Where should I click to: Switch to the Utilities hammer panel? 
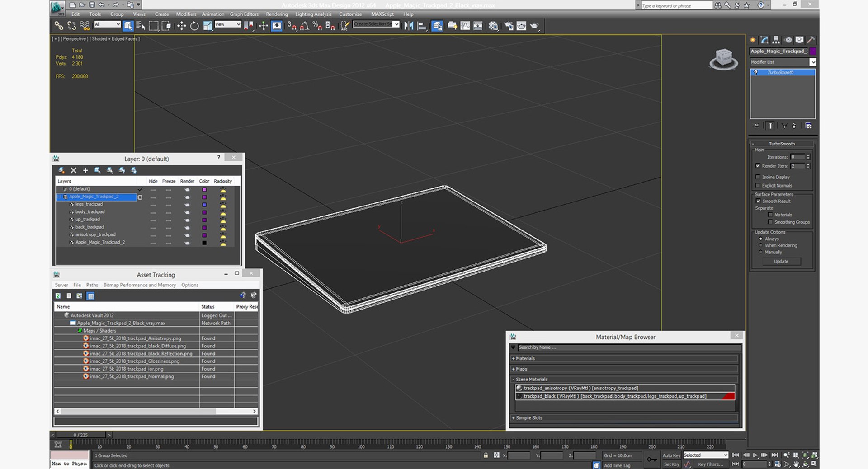pos(811,40)
